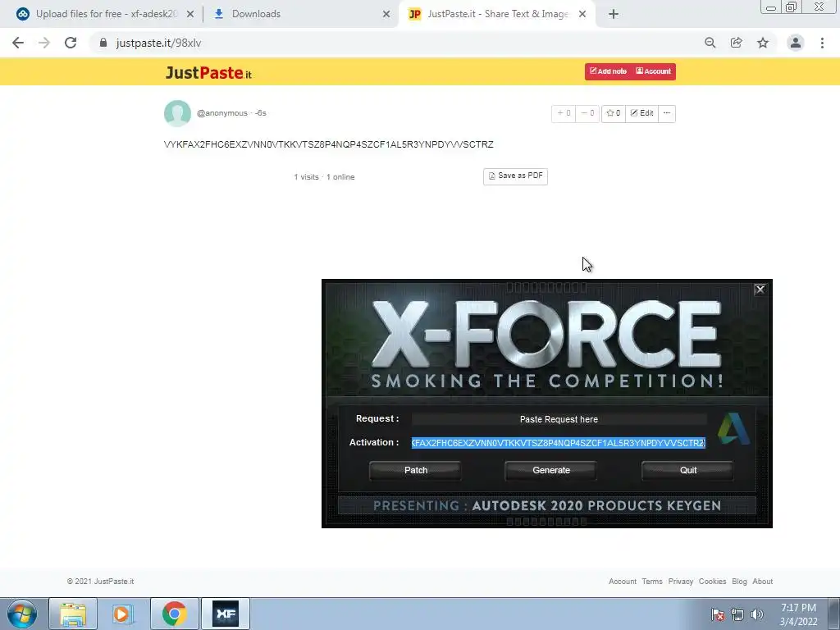The height and width of the screenshot is (630, 840).
Task: Open the Account button
Action: pos(653,71)
